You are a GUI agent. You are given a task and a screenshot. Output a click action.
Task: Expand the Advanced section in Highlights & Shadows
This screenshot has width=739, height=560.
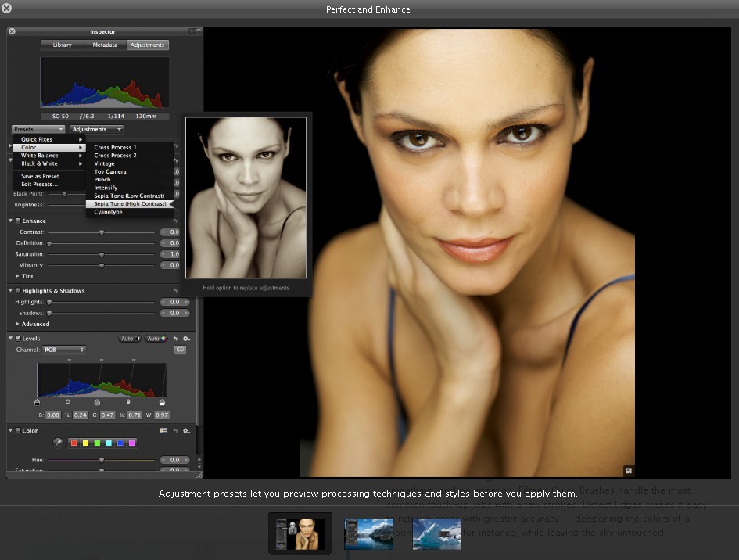[x=19, y=324]
